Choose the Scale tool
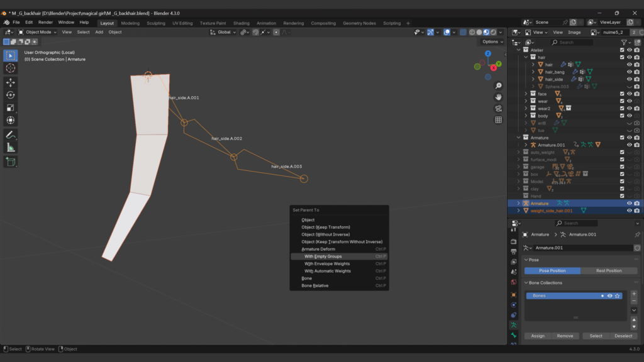Screen dimensions: 644x362 tap(11, 107)
